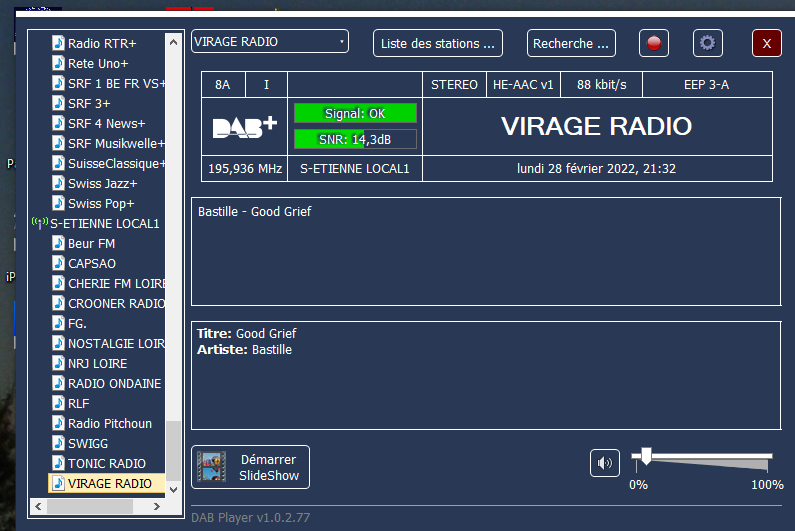
Task: Click station list scroll-down arrow
Action: (173, 489)
